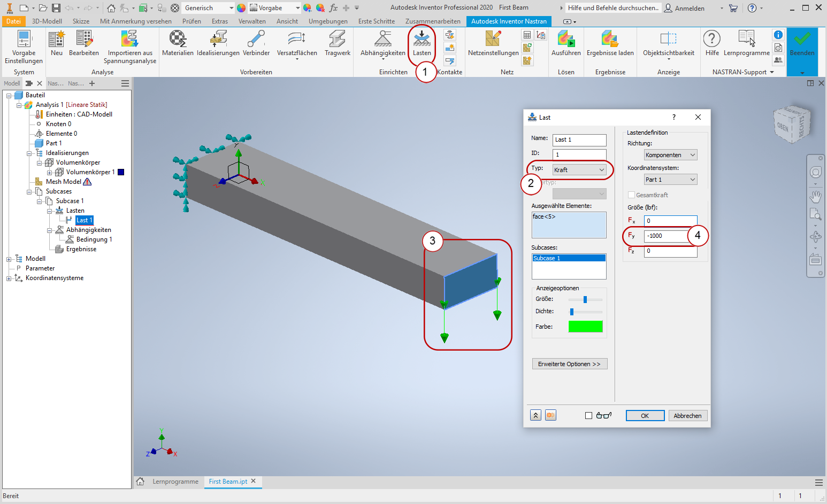Expand the Volumenkörper 1 tree node
The height and width of the screenshot is (504, 827).
coord(50,172)
